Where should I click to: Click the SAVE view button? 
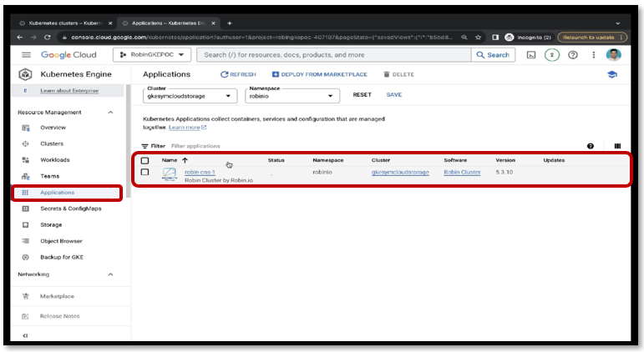pos(394,95)
